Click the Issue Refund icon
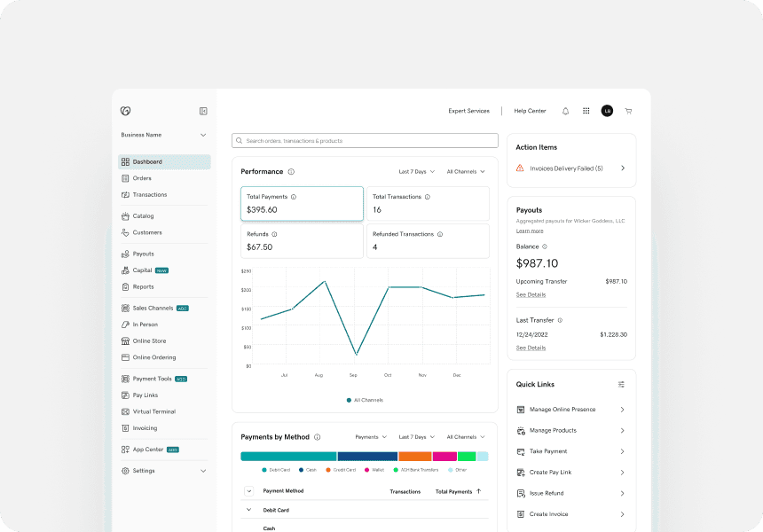The height and width of the screenshot is (532, 763). 521,493
